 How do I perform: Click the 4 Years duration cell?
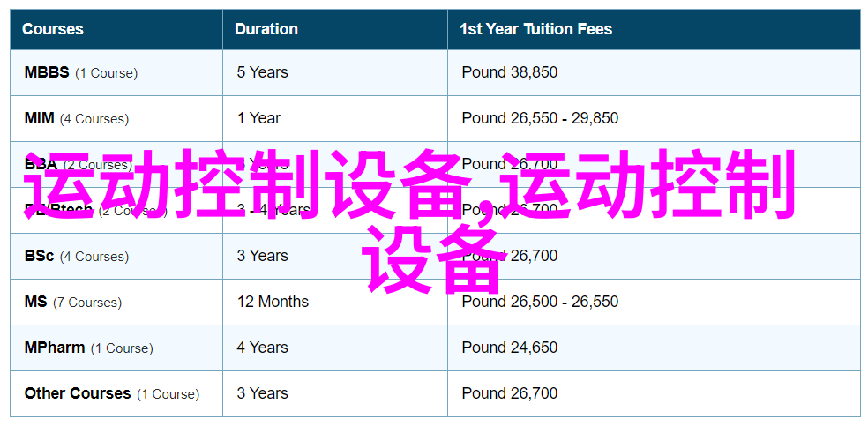(262, 348)
